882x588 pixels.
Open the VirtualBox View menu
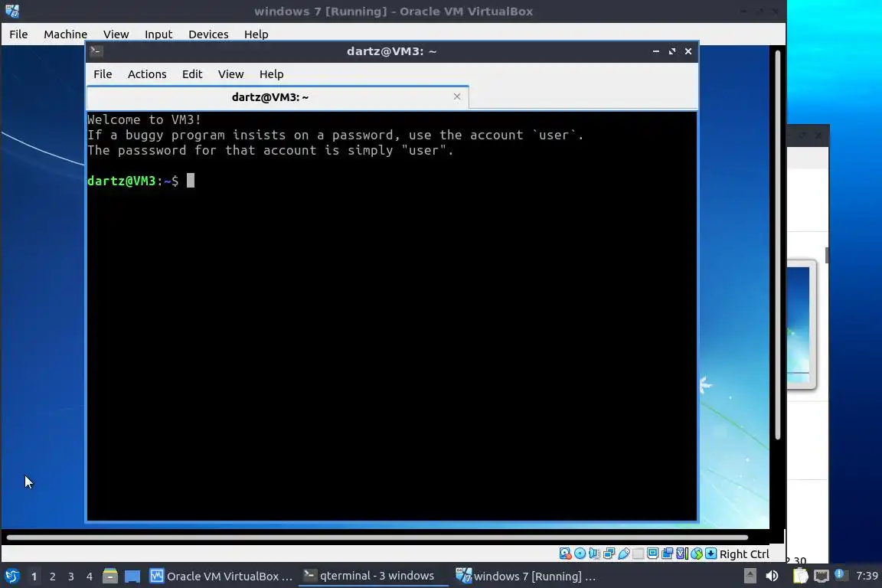point(116,34)
